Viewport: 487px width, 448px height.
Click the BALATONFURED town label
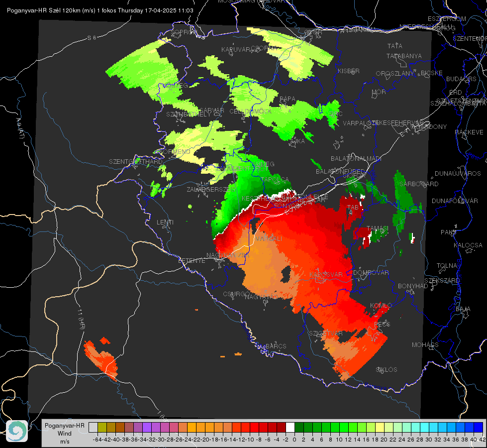click(340, 172)
